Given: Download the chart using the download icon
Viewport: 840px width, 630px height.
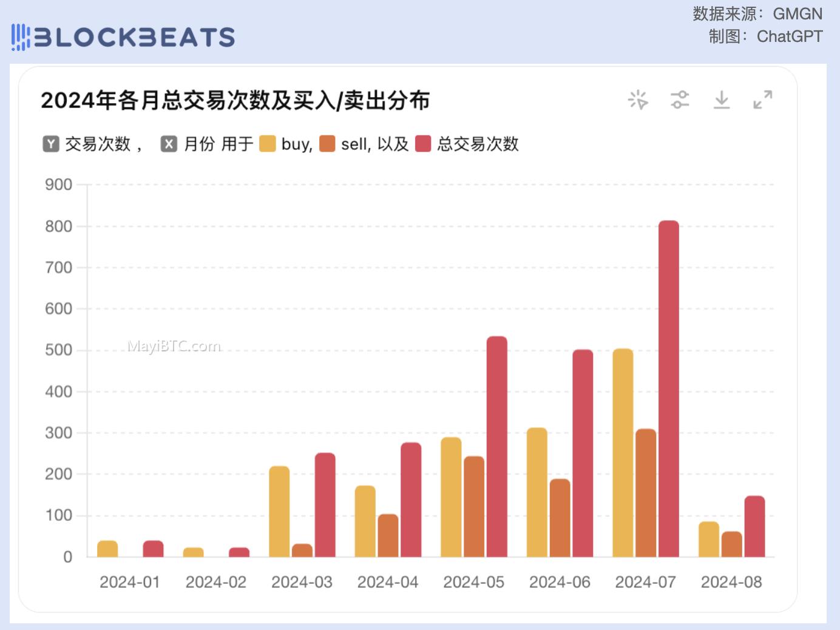Looking at the screenshot, I should tap(721, 100).
